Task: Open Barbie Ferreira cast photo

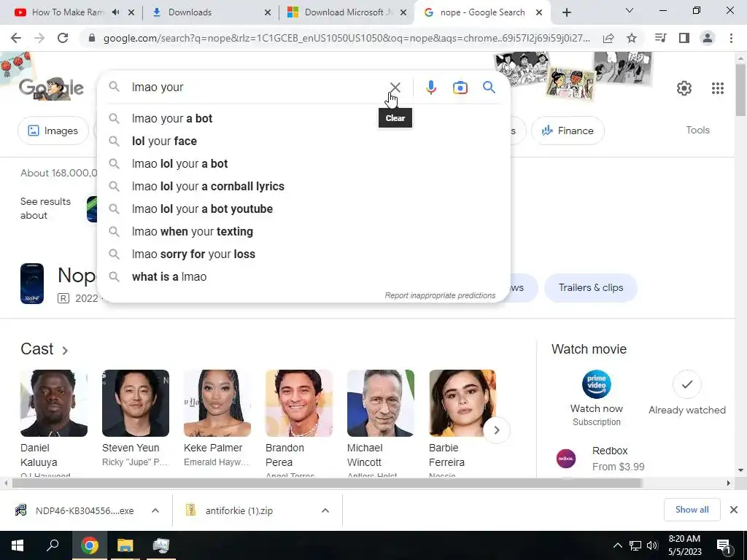Action: (x=462, y=402)
